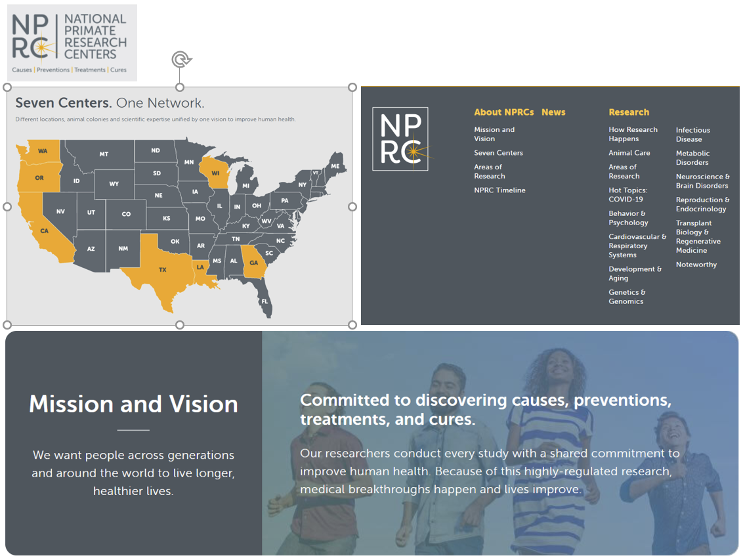The image size is (743, 560).
Task: Click the Committed to discovering causes headline
Action: (x=486, y=410)
